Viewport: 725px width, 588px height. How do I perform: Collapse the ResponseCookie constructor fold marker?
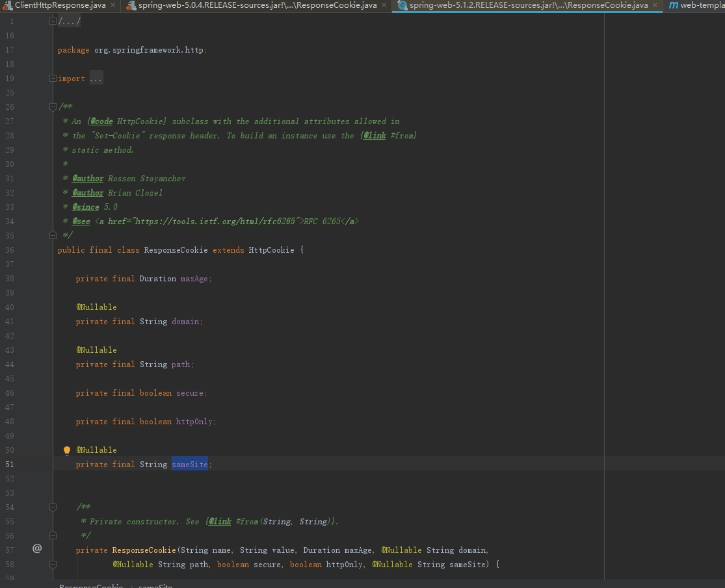53,564
